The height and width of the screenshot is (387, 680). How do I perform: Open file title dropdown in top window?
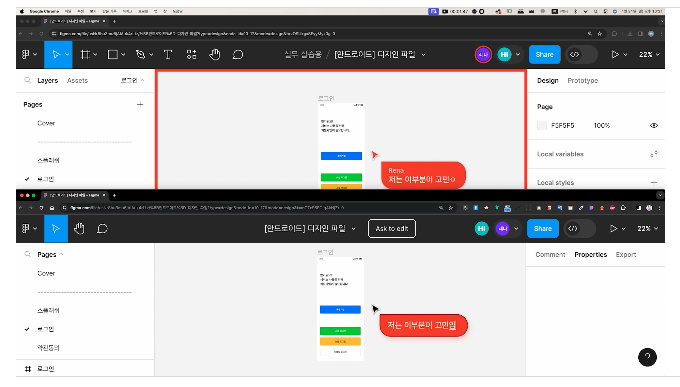pos(423,55)
